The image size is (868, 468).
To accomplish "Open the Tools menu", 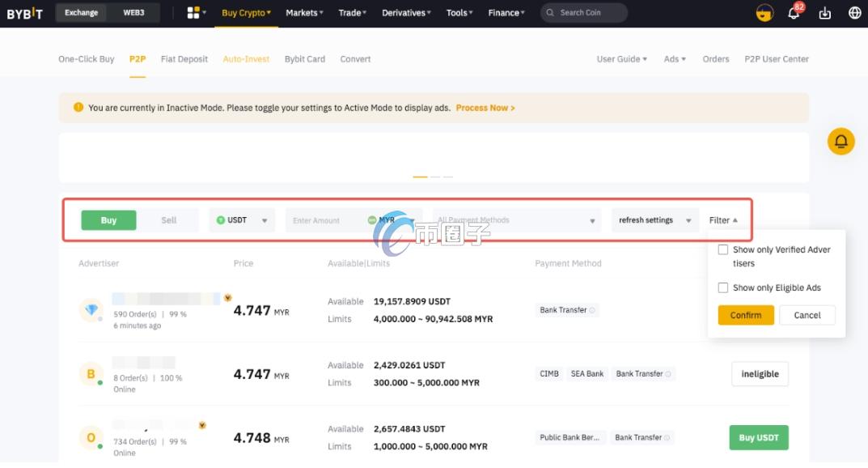I will [459, 13].
